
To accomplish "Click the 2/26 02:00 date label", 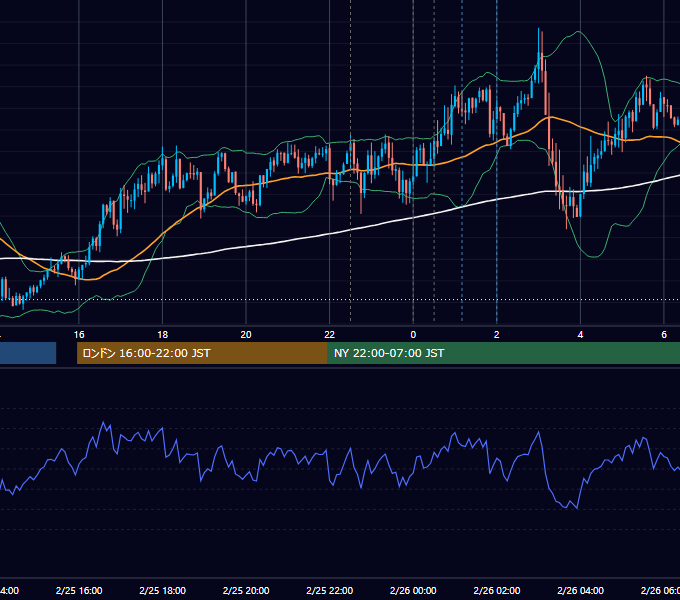I will [497, 590].
